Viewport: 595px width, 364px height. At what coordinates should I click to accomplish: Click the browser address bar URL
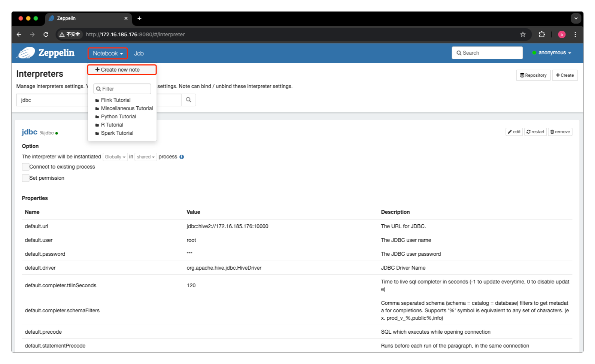pos(135,34)
